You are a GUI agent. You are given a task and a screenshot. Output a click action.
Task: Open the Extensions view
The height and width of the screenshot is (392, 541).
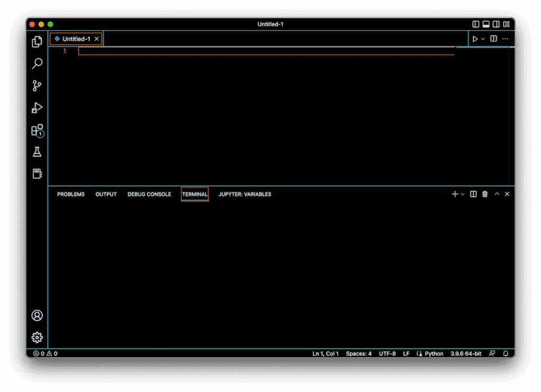coord(37,130)
